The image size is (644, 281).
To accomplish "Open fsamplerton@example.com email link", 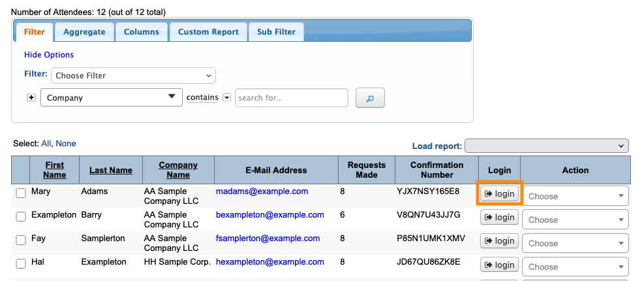I will (x=268, y=239).
